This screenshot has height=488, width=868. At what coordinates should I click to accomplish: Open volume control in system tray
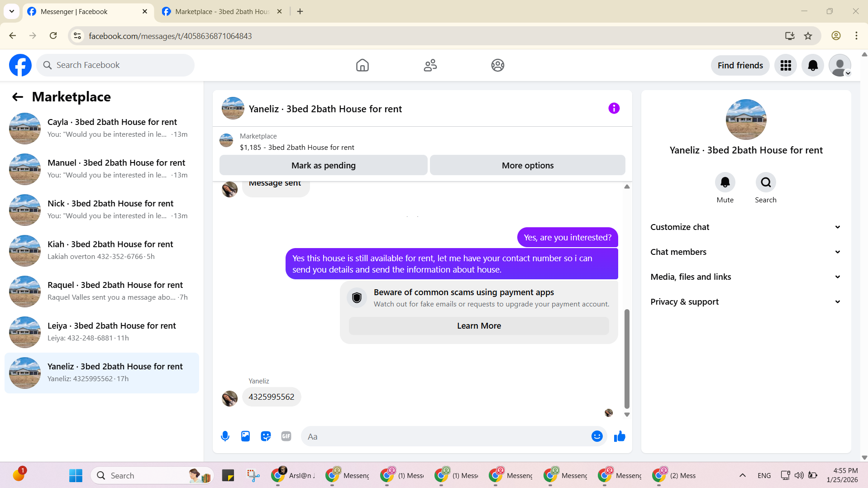(799, 475)
